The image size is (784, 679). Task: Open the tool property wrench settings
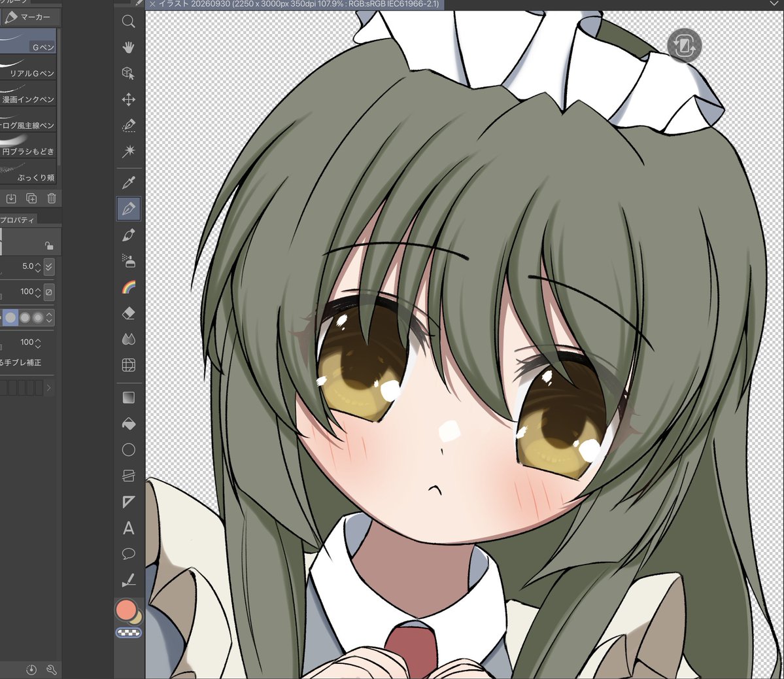pos(52,669)
